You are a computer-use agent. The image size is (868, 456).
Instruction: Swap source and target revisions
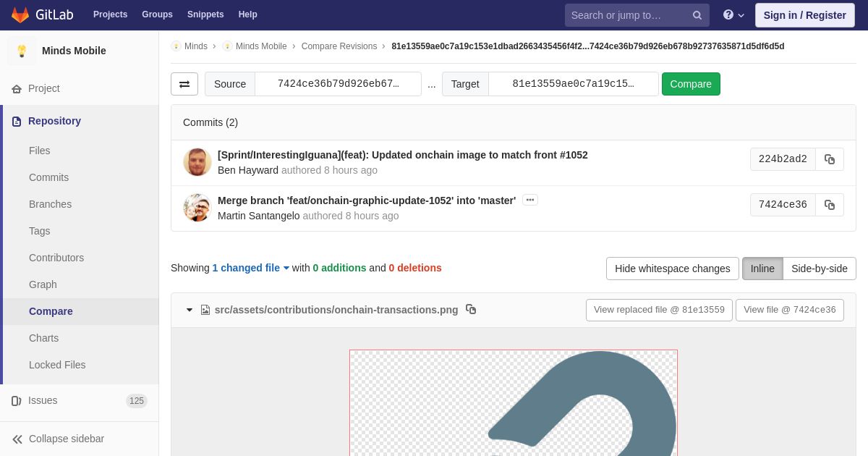(184, 84)
